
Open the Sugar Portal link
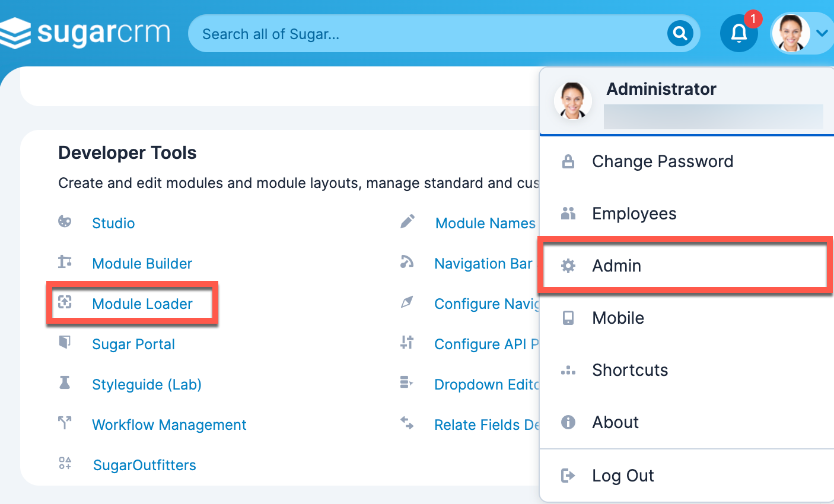(x=133, y=344)
